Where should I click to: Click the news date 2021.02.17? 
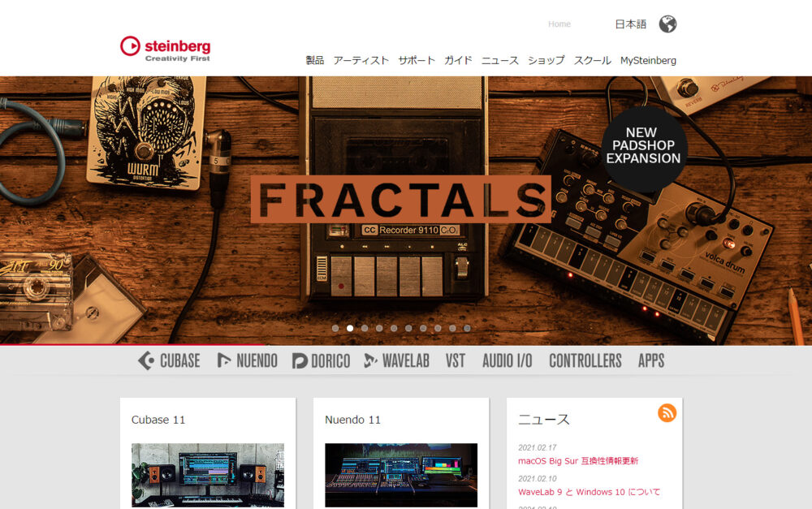(x=537, y=447)
